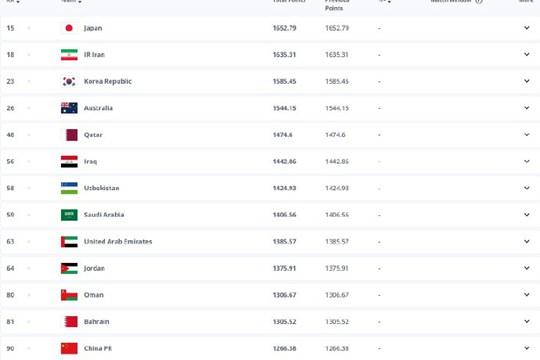
Task: Expand the Japan row details chevron
Action: click(527, 28)
